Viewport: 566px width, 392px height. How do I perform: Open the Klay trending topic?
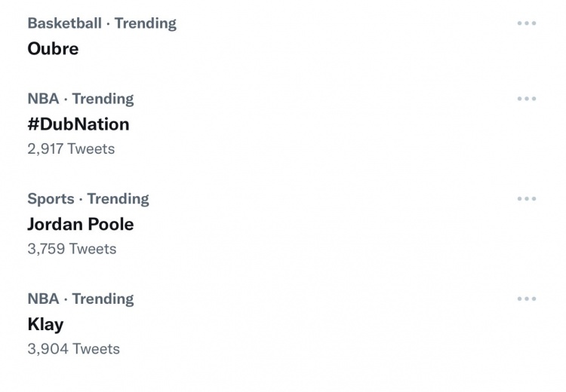(x=45, y=325)
